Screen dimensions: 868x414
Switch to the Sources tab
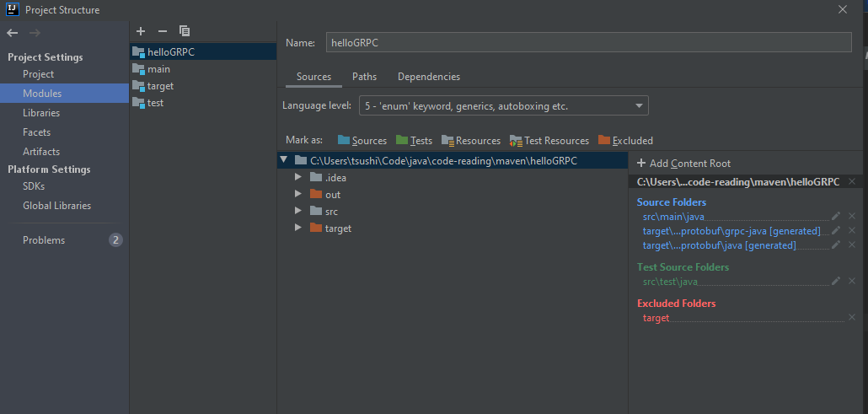coord(313,77)
